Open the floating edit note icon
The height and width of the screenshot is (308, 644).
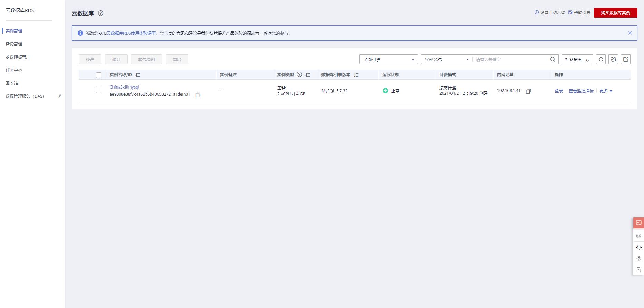(638, 270)
